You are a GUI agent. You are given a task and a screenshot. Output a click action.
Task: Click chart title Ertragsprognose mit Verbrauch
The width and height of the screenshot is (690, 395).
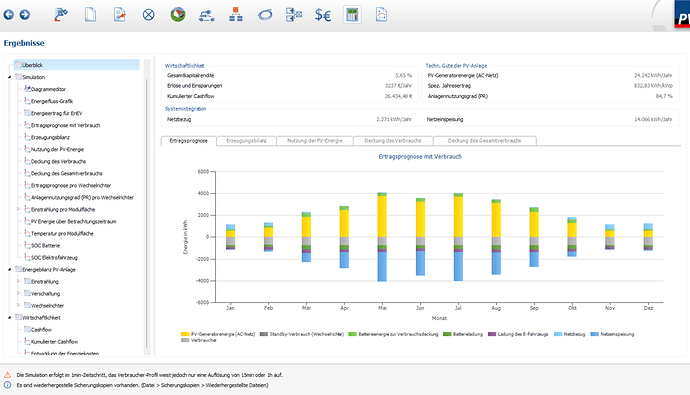pyautogui.click(x=420, y=157)
